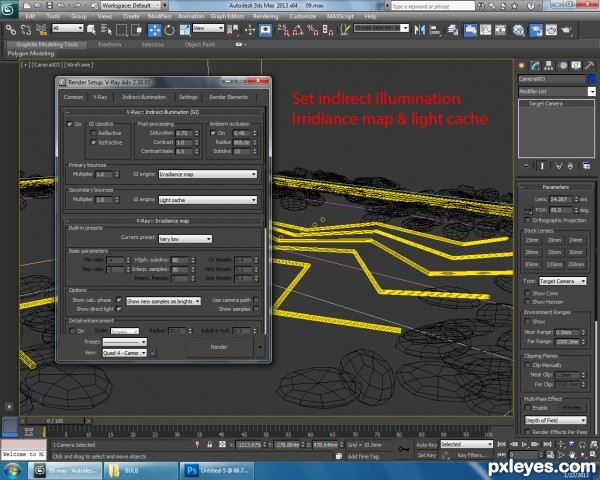Viewport: 600px width, 480px height.
Task: Activate the Select and Scale tool
Action: [x=185, y=30]
